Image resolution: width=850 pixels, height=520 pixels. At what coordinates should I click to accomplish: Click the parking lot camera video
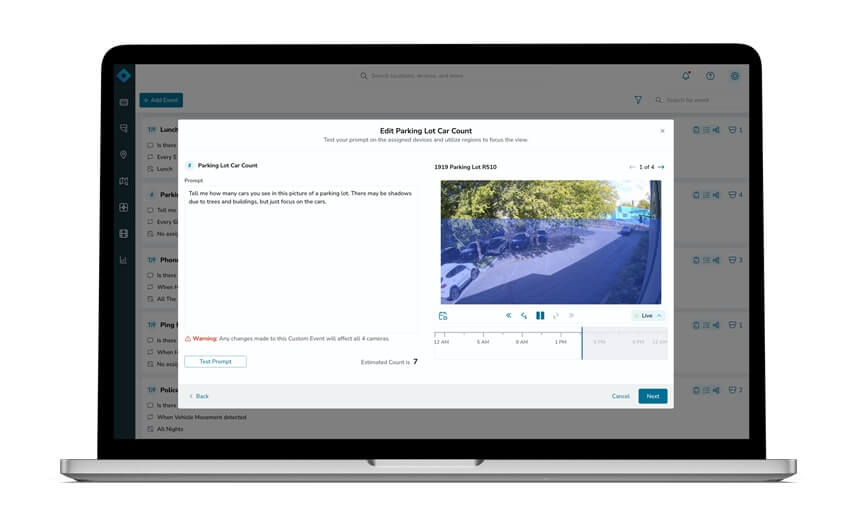point(551,242)
